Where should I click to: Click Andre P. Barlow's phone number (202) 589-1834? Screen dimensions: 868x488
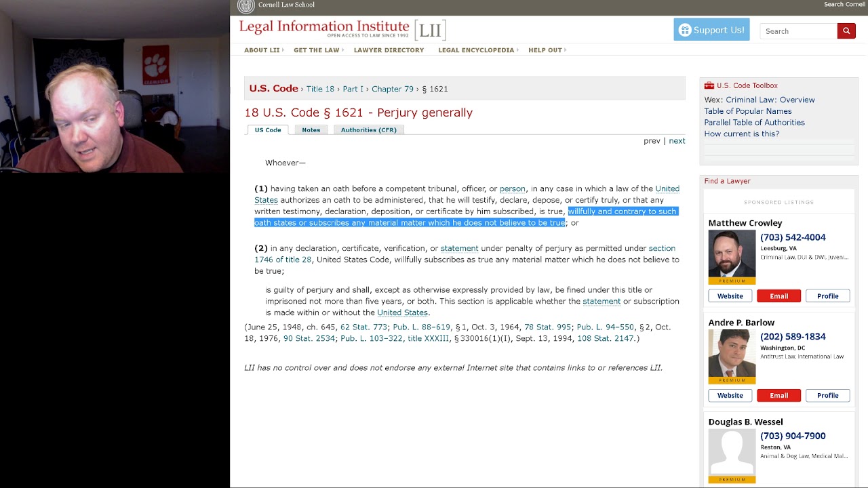pyautogui.click(x=793, y=337)
